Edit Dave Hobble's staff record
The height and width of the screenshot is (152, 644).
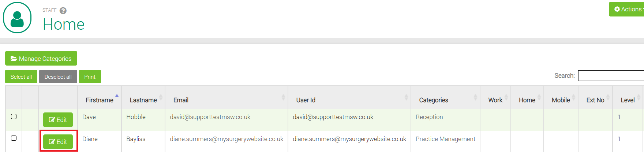[x=58, y=120]
